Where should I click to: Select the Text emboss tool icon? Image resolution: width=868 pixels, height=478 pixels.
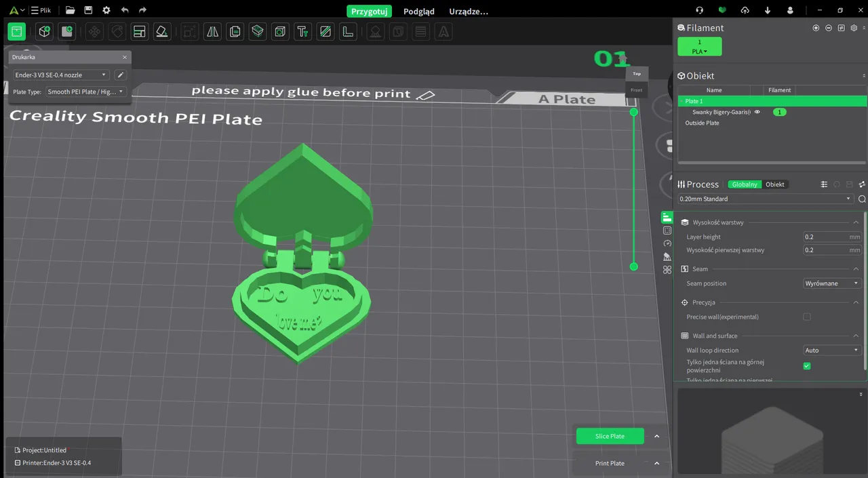pyautogui.click(x=302, y=31)
